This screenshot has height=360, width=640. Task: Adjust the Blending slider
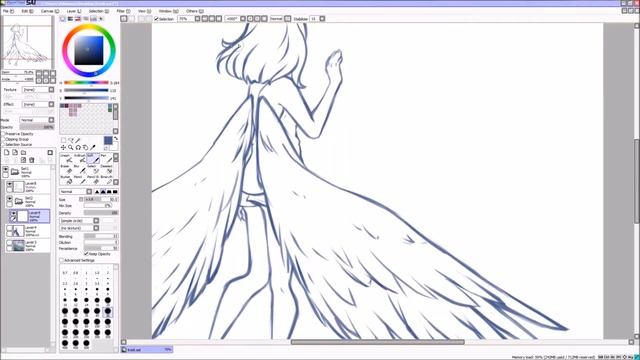pos(101,236)
